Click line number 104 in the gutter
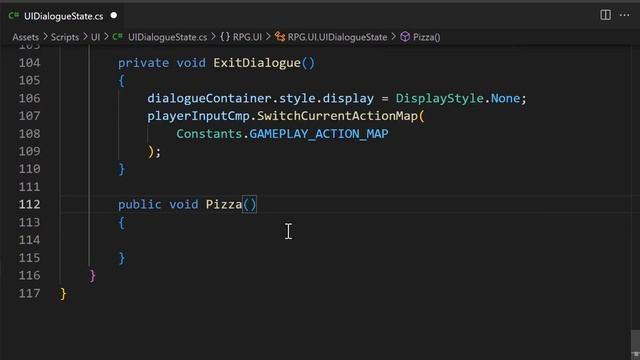This screenshot has width=640, height=360. (x=29, y=63)
